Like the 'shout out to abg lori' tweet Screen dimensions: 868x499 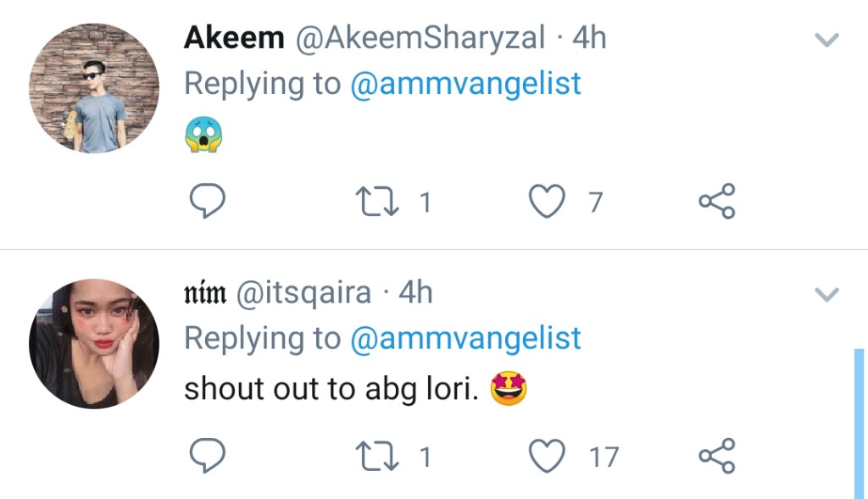[547, 457]
